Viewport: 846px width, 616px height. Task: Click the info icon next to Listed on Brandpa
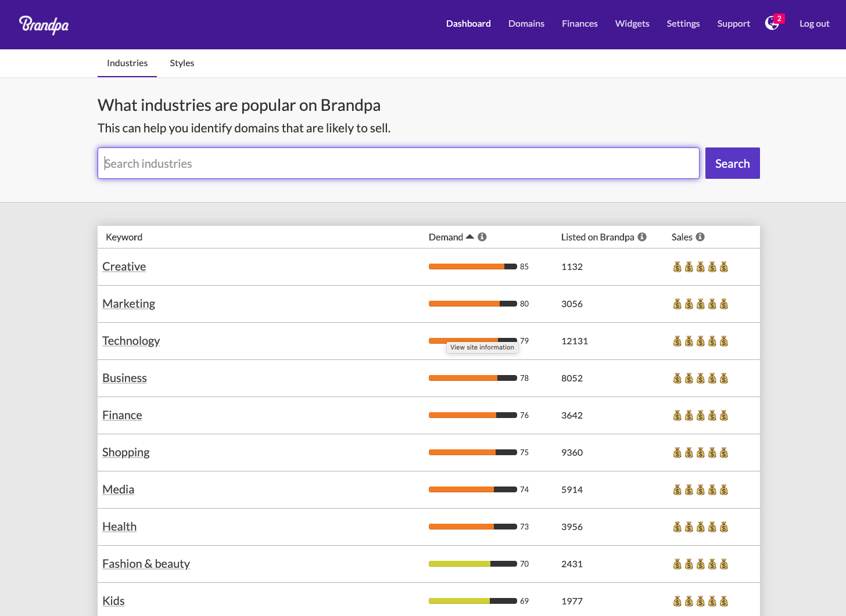[642, 237]
